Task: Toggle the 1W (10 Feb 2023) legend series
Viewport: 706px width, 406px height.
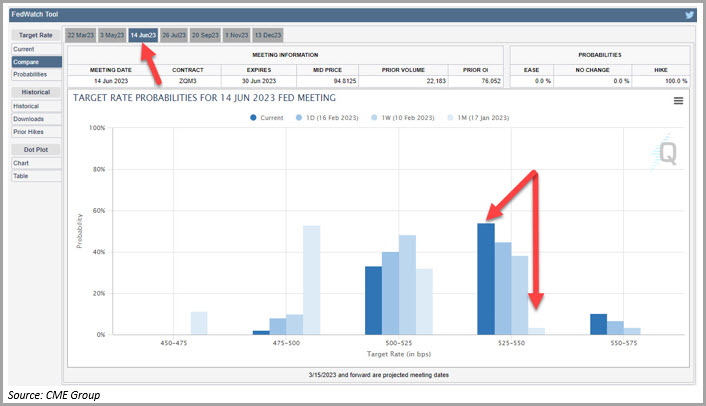Action: pos(403,117)
